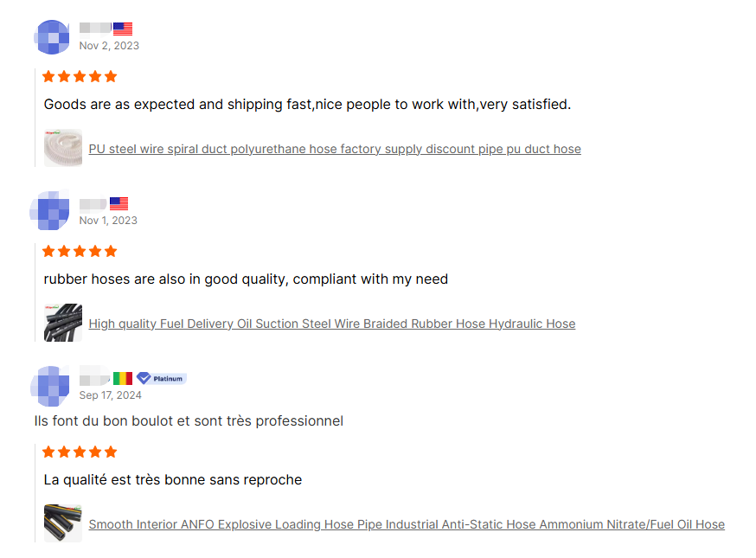The height and width of the screenshot is (558, 756).
Task: Open the Smooth Interior ANFO hose link
Action: pyautogui.click(x=407, y=524)
